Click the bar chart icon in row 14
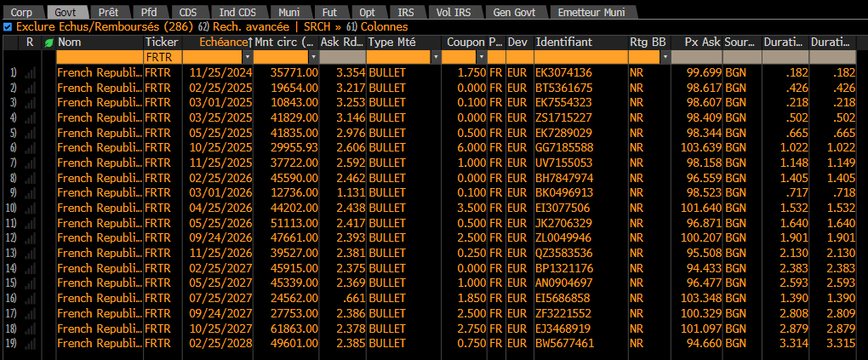The width and height of the screenshot is (868, 360). [x=30, y=268]
